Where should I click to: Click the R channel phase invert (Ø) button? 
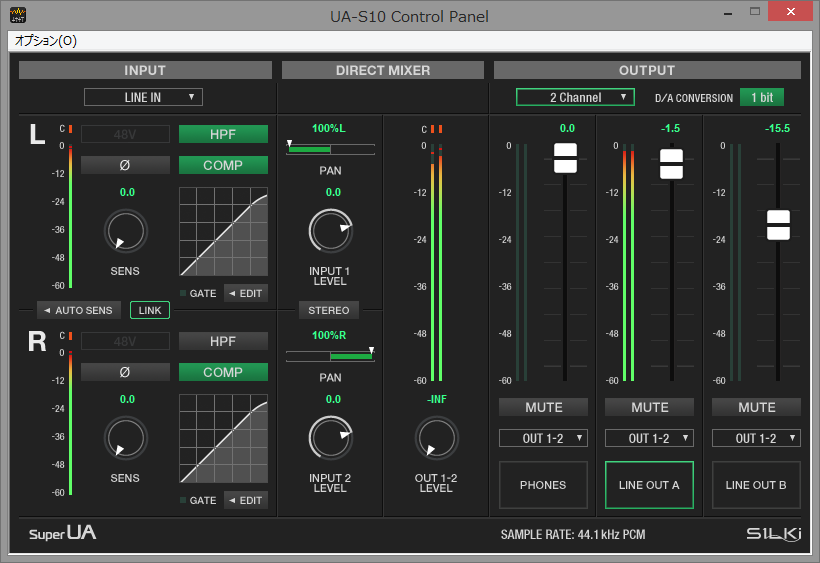[125, 372]
